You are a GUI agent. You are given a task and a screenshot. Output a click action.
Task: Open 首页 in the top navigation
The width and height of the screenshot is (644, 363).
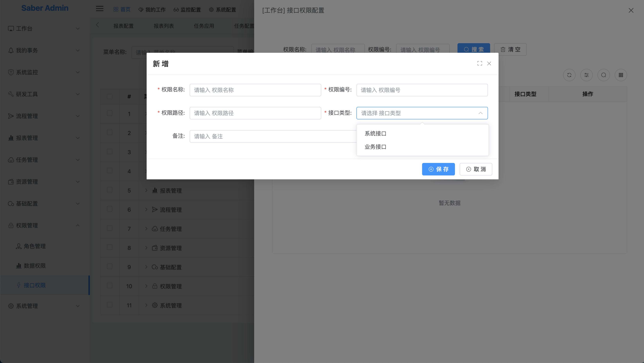pyautogui.click(x=122, y=10)
